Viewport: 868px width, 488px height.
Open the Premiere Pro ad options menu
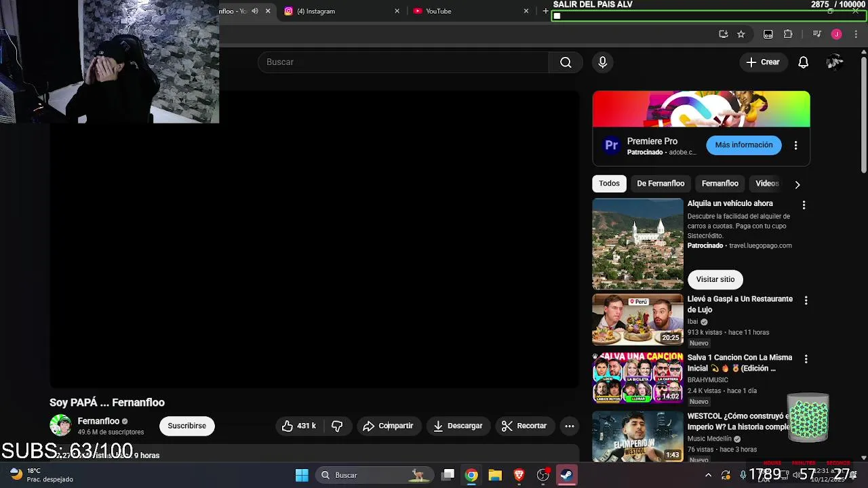tap(795, 145)
